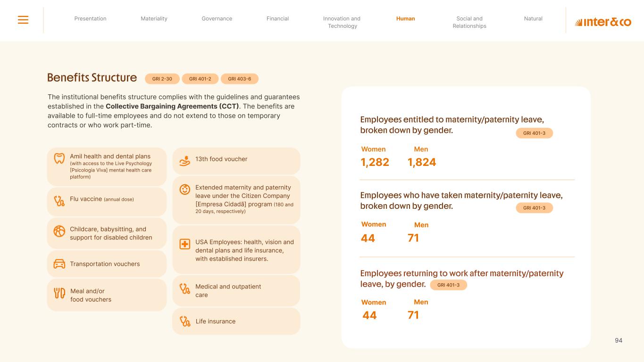Click the GRI 403-6 tag
Image resolution: width=644 pixels, height=362 pixels.
[x=239, y=79]
